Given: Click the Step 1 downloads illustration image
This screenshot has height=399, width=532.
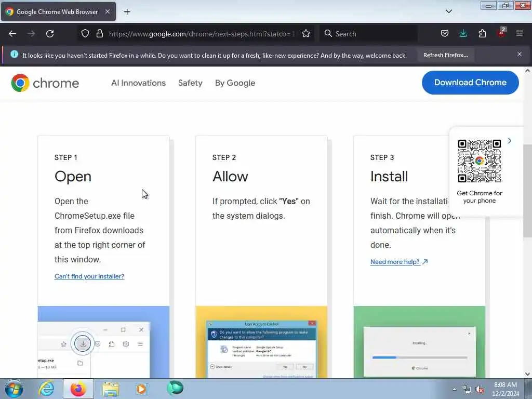Looking at the screenshot, I should coord(103,342).
